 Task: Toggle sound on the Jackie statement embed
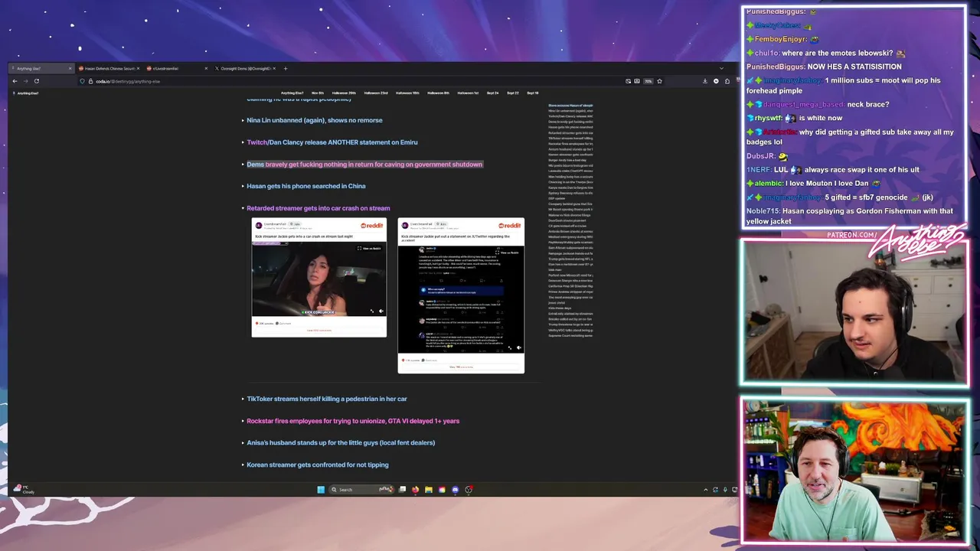pos(519,347)
